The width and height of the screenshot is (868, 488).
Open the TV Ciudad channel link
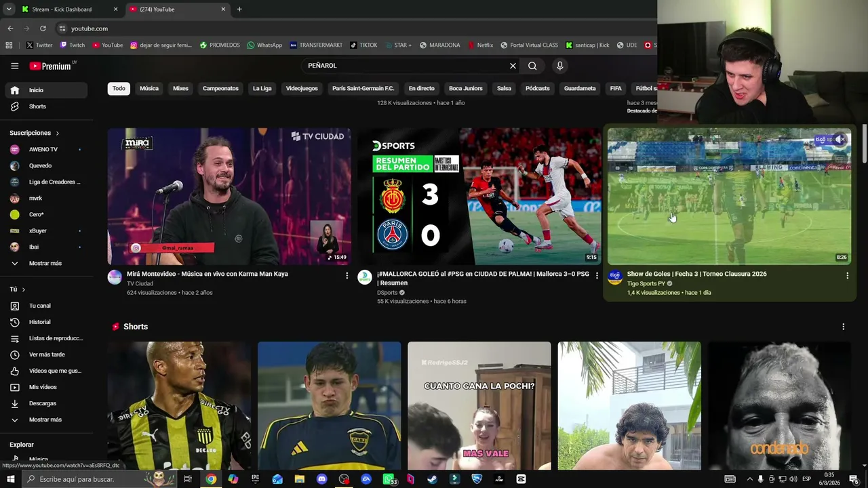coord(140,284)
